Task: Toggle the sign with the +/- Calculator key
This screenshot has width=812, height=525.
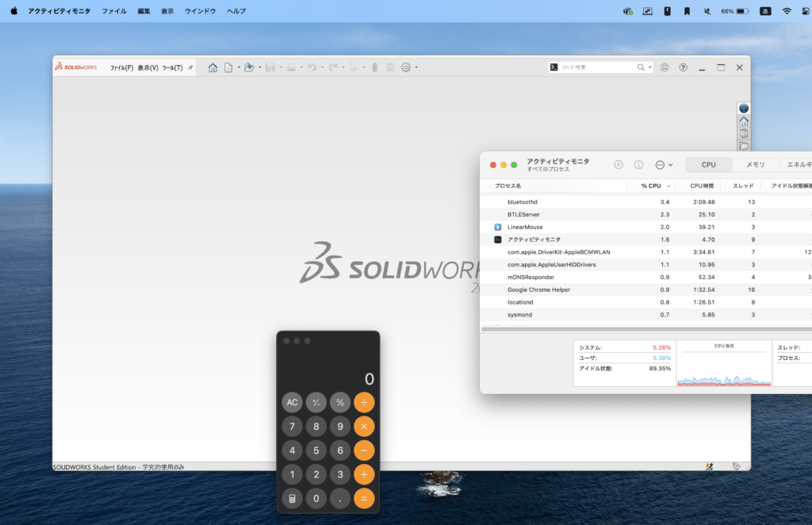Action: 316,402
